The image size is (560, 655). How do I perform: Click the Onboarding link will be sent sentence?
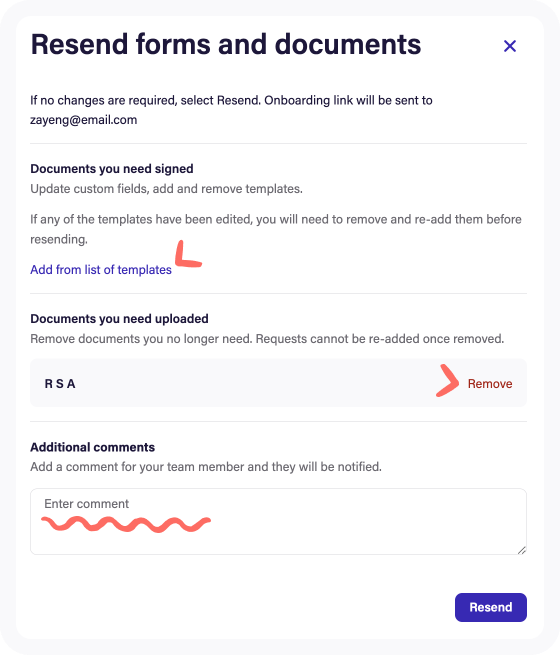348,100
